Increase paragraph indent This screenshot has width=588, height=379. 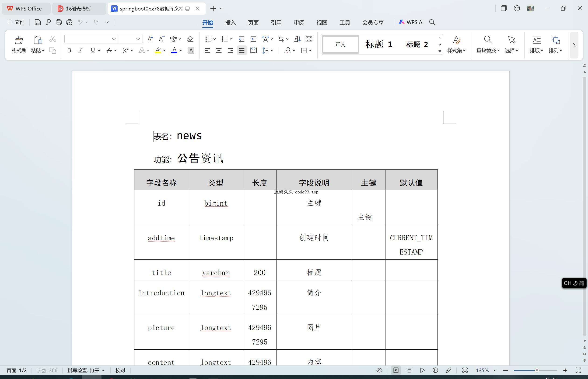pyautogui.click(x=253, y=39)
